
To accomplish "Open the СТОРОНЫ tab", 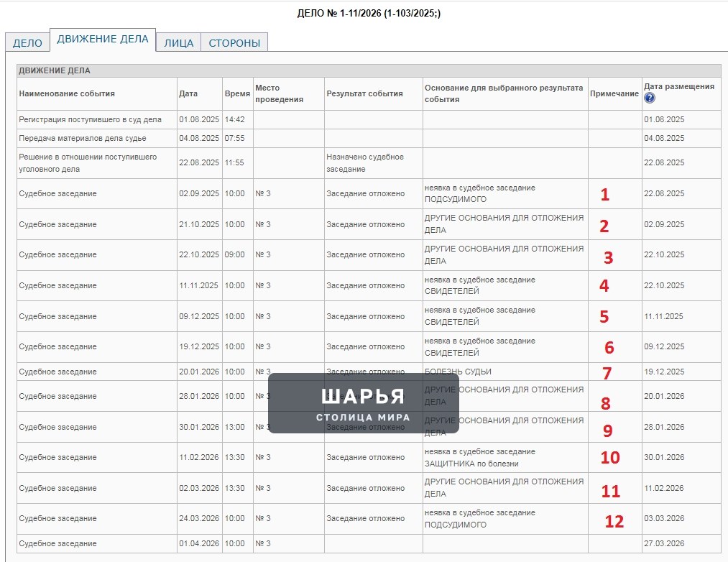I will click(234, 42).
